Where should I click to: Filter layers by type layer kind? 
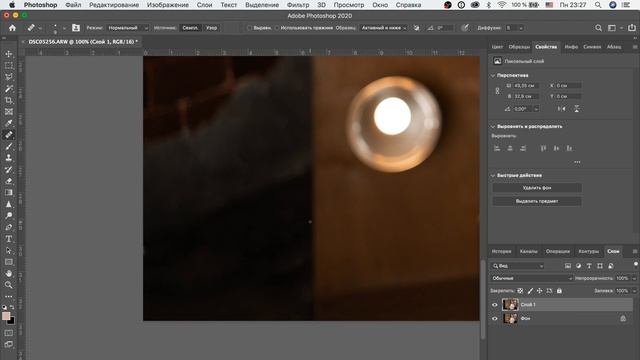point(589,266)
